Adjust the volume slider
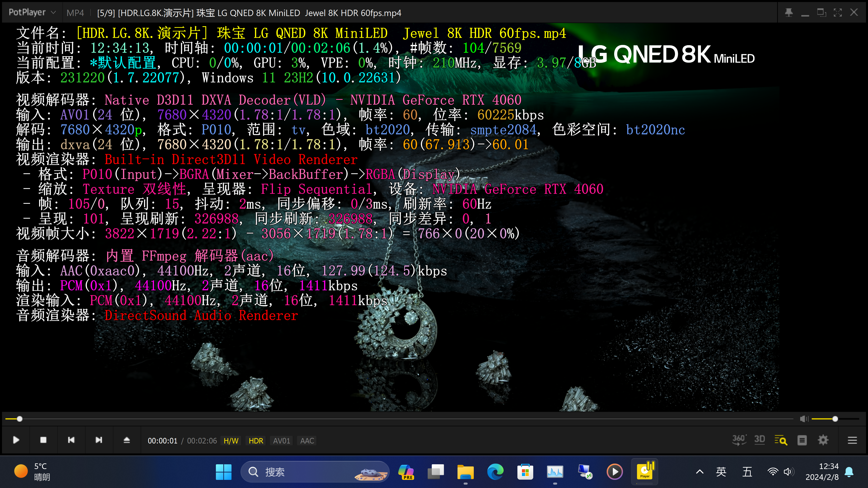868x488 pixels. tap(835, 419)
